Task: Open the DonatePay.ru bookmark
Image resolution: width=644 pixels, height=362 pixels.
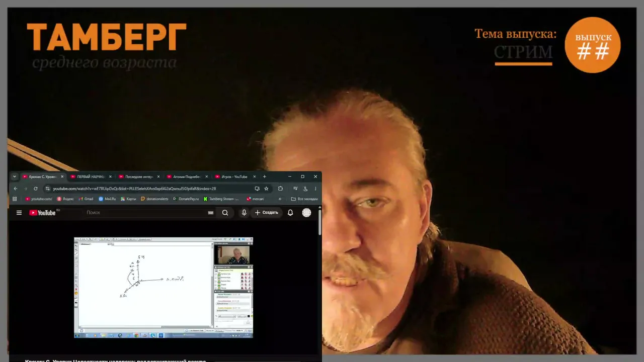Action: pos(186,199)
